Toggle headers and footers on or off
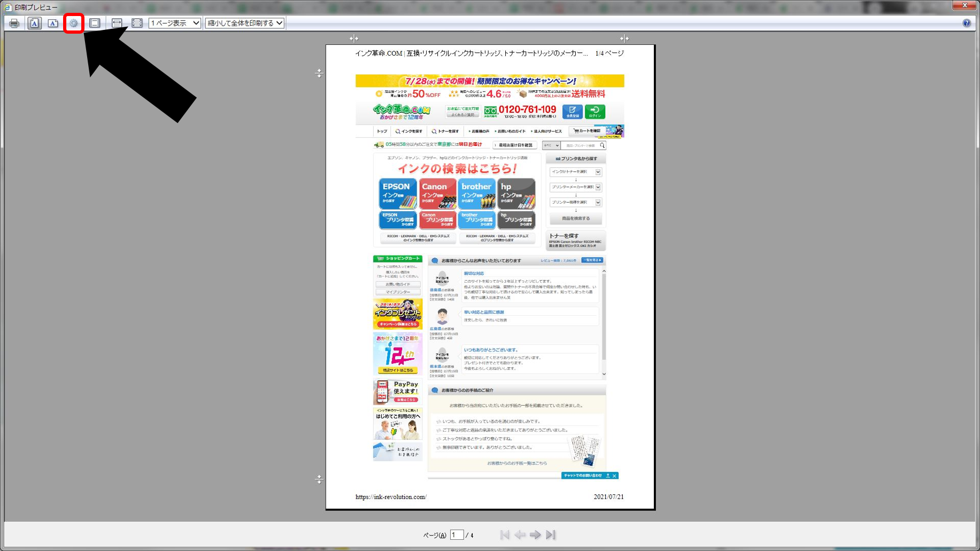This screenshot has height=551, width=980. [x=95, y=23]
